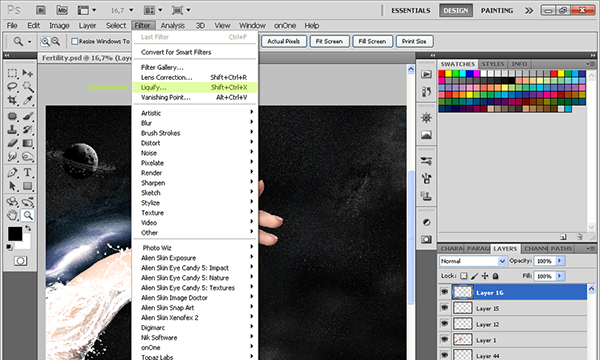Image resolution: width=600 pixels, height=360 pixels.
Task: Select the Clone Stamp tool
Action: pos(12,129)
